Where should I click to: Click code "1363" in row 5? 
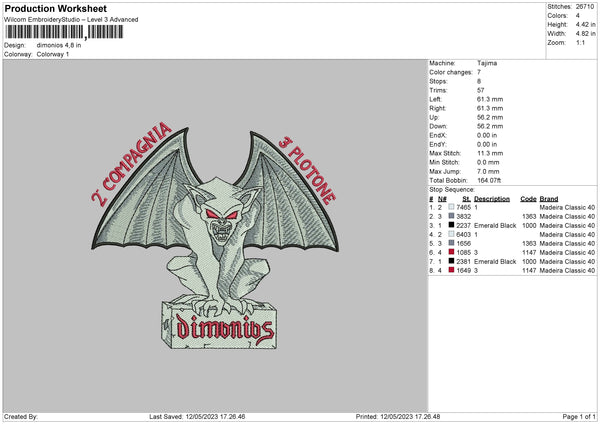tap(530, 243)
